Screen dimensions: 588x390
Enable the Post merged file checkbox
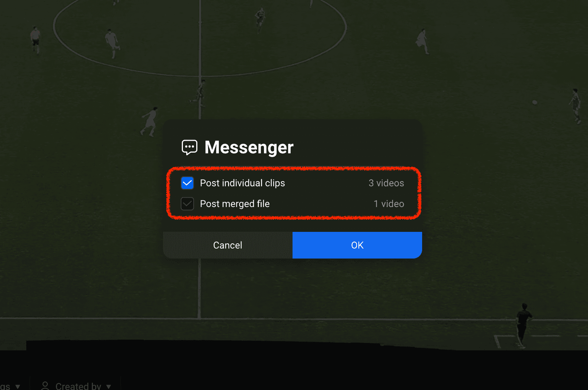187,204
